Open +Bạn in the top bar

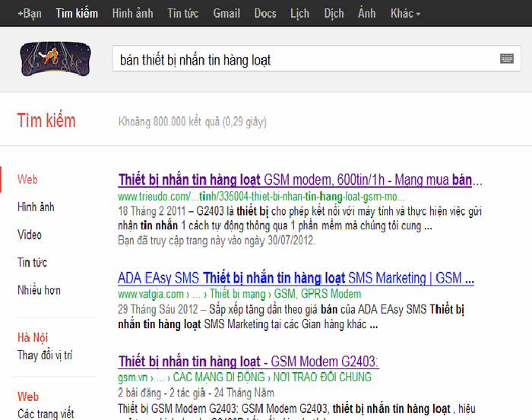[30, 14]
